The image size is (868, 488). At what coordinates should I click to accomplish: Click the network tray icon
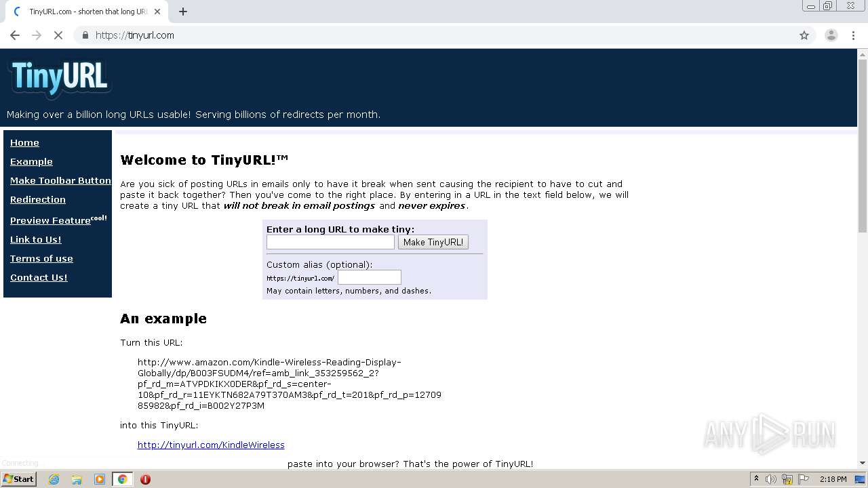pos(787,479)
